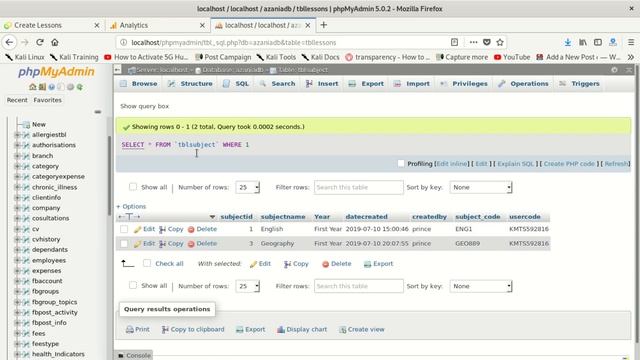Click the phpMyAdmin home icon
The height and width of the screenshot is (360, 640).
[33, 87]
